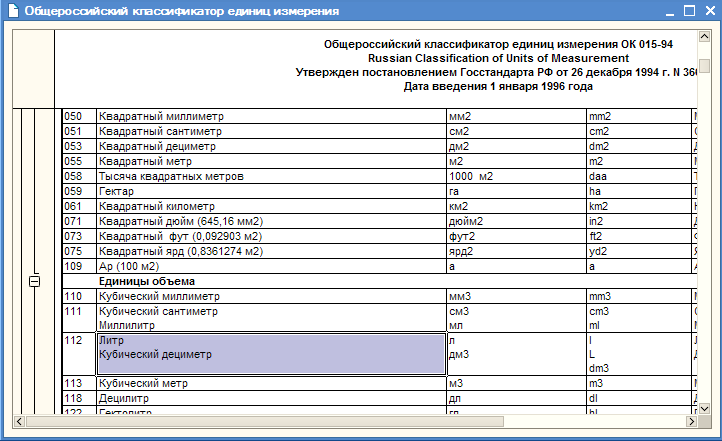
Task: Select the cell Гектар
Action: tap(271, 191)
